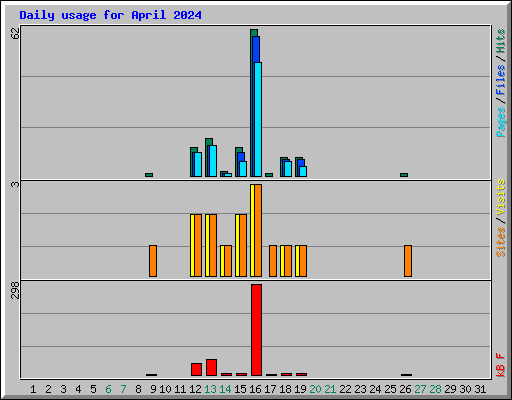Click the tall red KB bar for day 16
The height and width of the screenshot is (400, 512).
(256, 330)
